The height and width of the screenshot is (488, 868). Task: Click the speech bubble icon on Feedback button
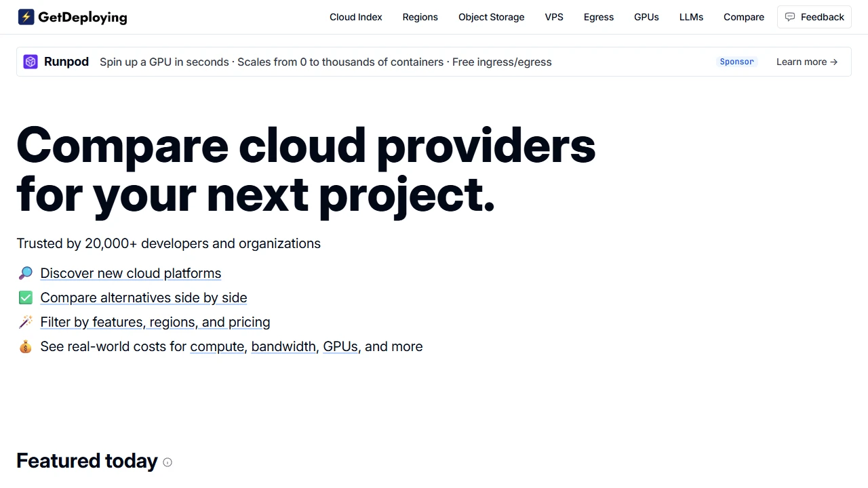tap(789, 16)
